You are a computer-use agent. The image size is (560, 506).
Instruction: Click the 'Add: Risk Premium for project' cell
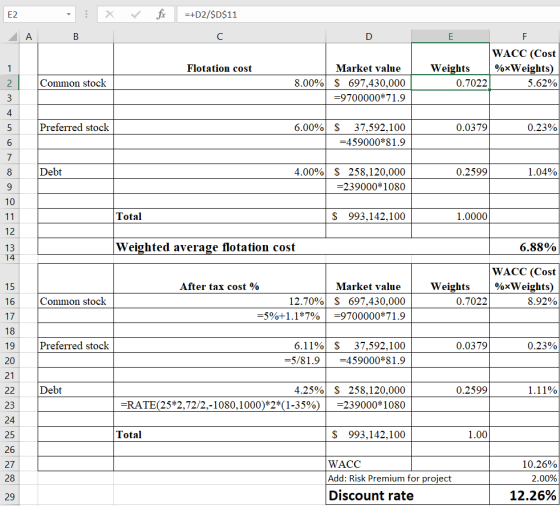pos(408,478)
